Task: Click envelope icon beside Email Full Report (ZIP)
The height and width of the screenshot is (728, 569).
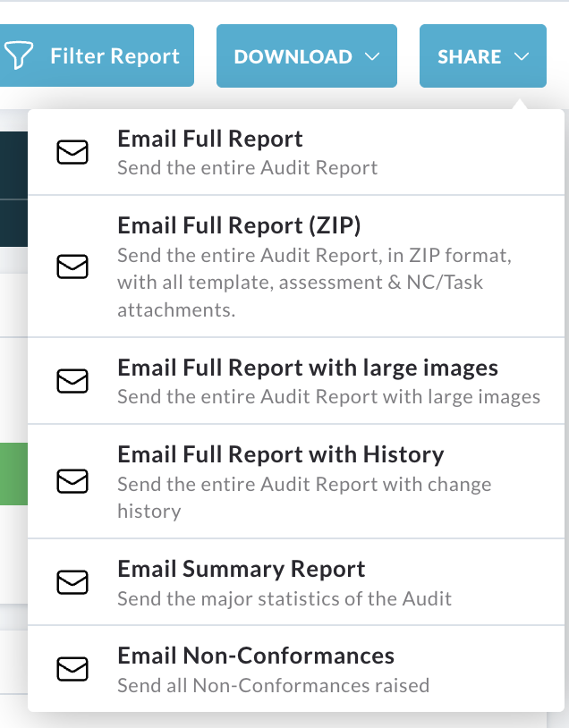Action: tap(72, 267)
